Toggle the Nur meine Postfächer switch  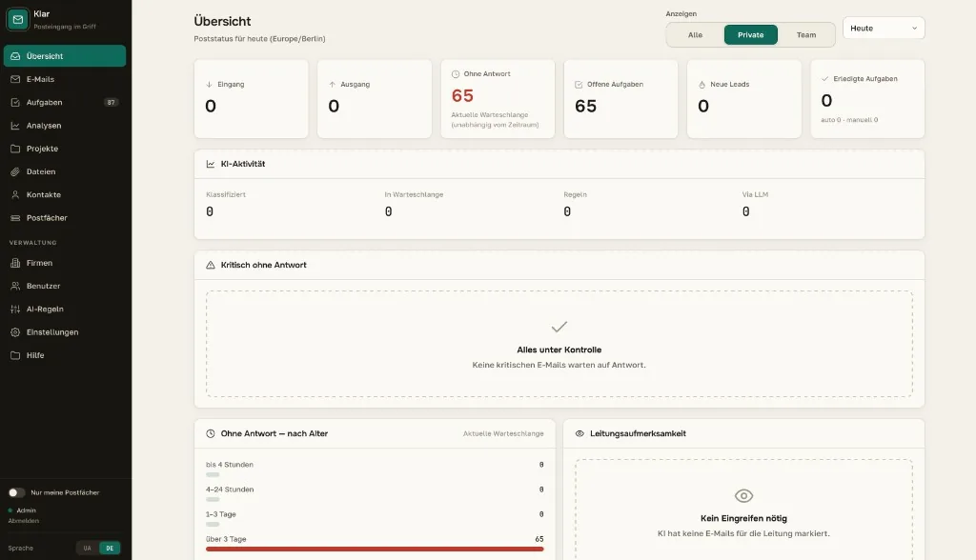coord(17,492)
